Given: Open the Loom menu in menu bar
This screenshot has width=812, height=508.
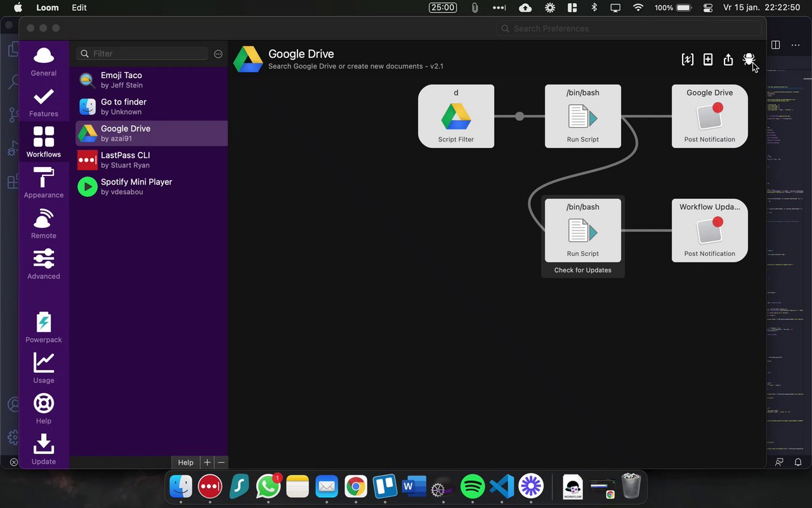Looking at the screenshot, I should [x=48, y=8].
